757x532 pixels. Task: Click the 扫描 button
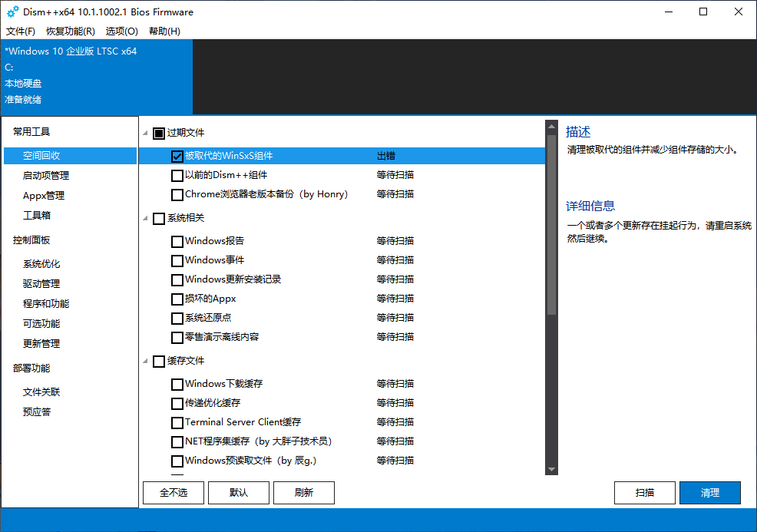[x=644, y=492]
